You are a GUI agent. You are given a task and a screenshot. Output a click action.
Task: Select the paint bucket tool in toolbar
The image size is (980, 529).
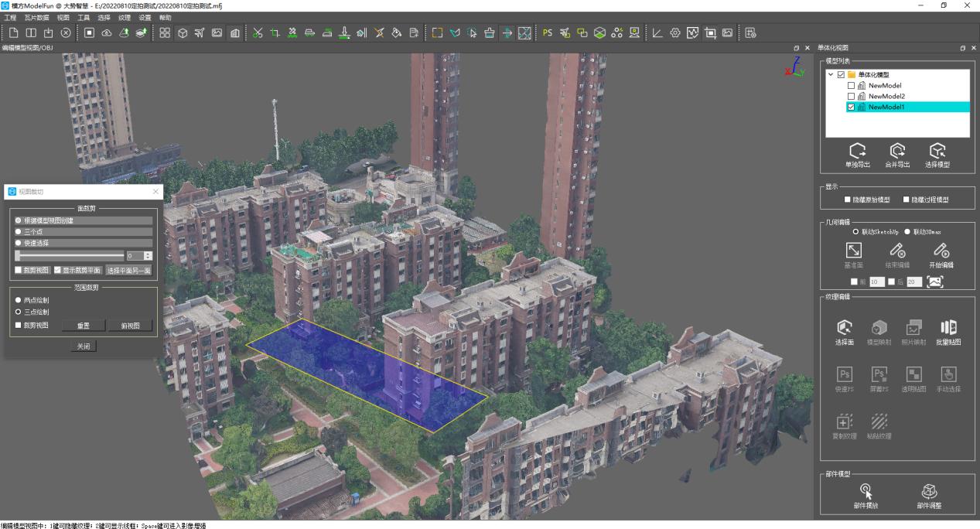pyautogui.click(x=396, y=32)
